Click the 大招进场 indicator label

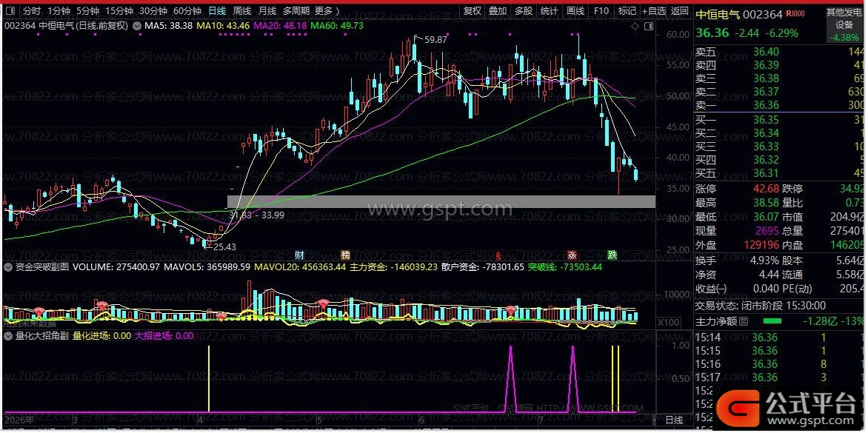pyautogui.click(x=164, y=335)
